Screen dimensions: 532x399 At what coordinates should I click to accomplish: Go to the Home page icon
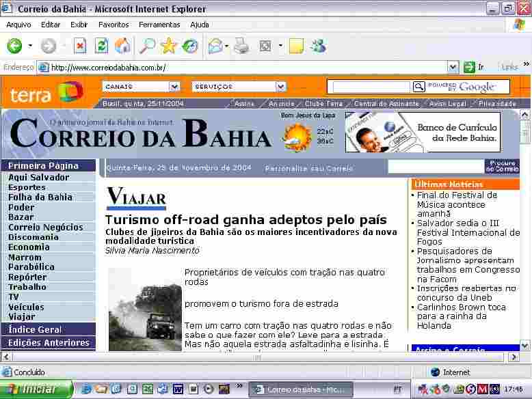coord(122,46)
